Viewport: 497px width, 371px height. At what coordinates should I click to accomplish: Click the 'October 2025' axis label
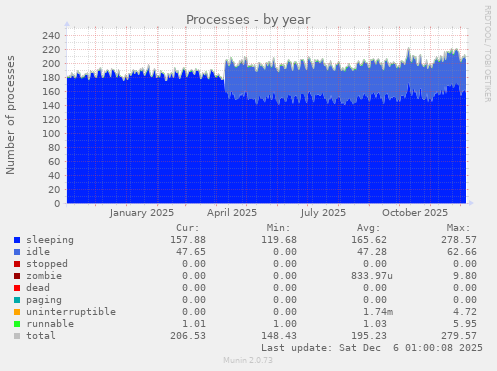point(415,213)
